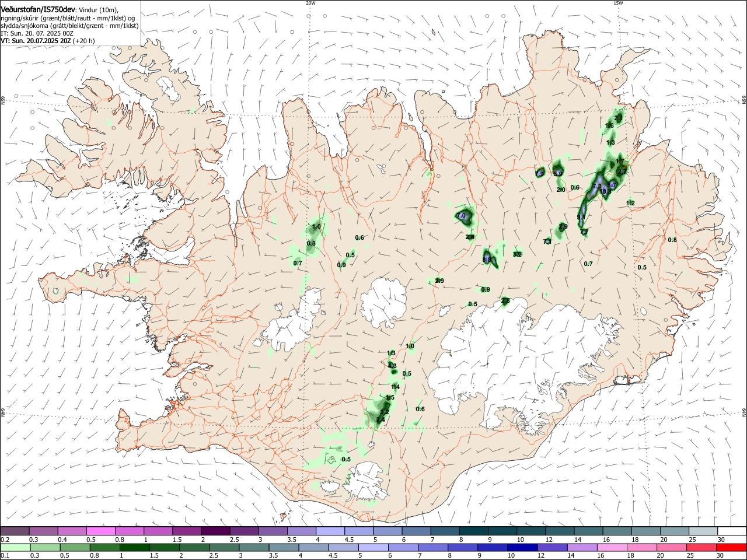This screenshot has width=747, height=560.
Task: Click the 9.1 precipitation value on map
Action: [581, 217]
